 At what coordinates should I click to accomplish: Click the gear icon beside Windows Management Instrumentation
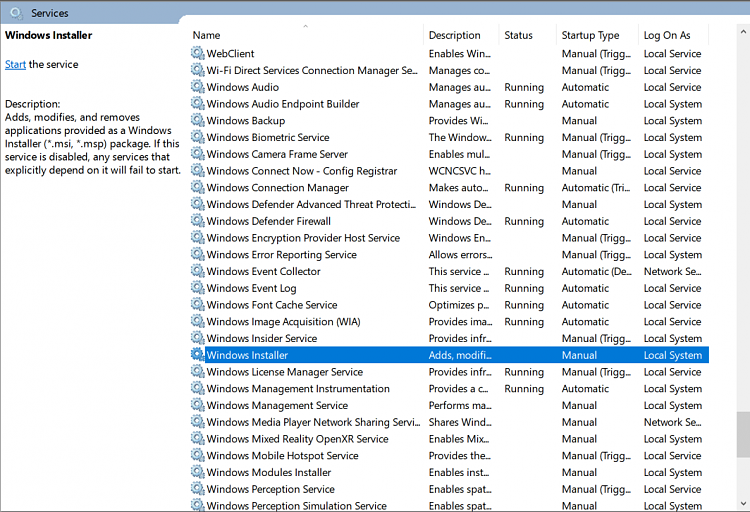(198, 388)
